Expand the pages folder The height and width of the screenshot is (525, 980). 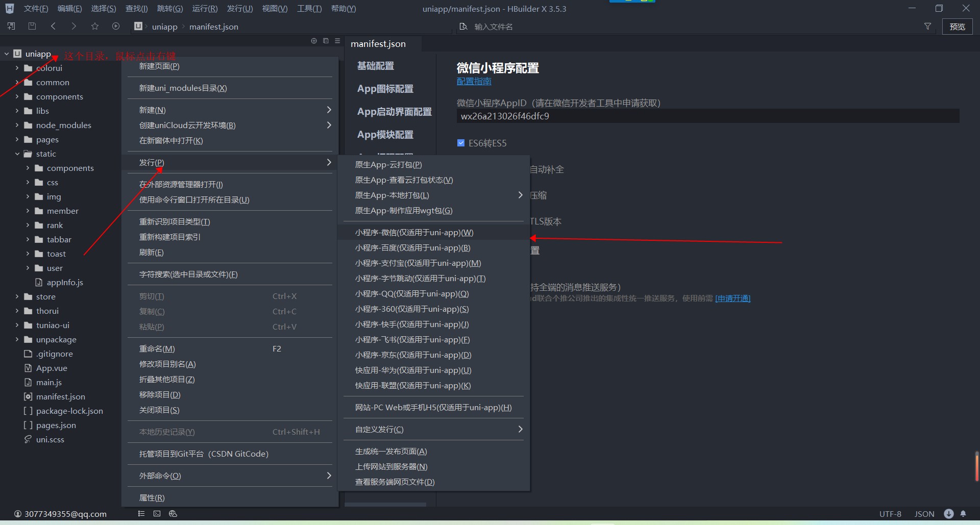17,139
